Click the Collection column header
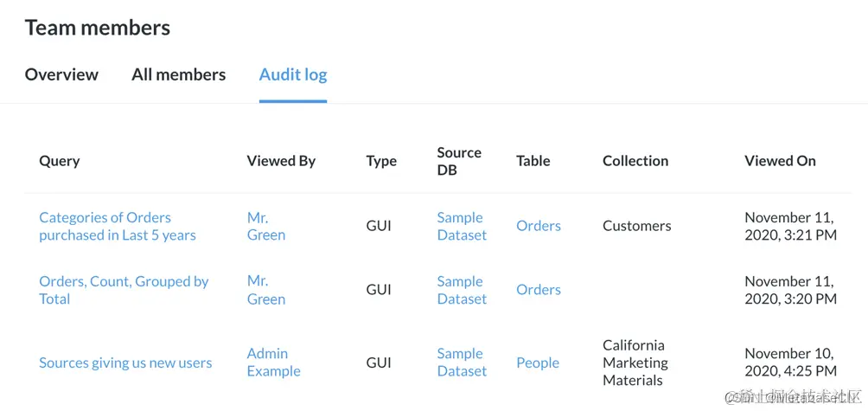Screen dimensions: 868x411 [x=635, y=161]
